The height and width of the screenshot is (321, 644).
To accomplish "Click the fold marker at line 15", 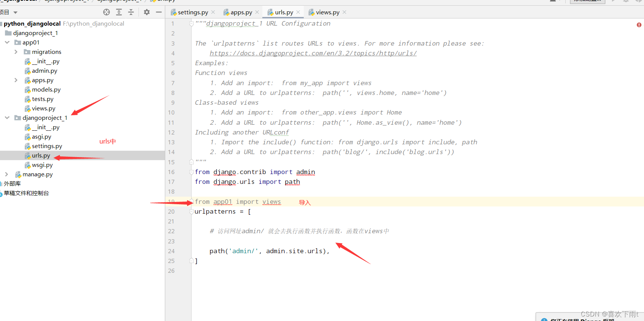I will pyautogui.click(x=191, y=162).
